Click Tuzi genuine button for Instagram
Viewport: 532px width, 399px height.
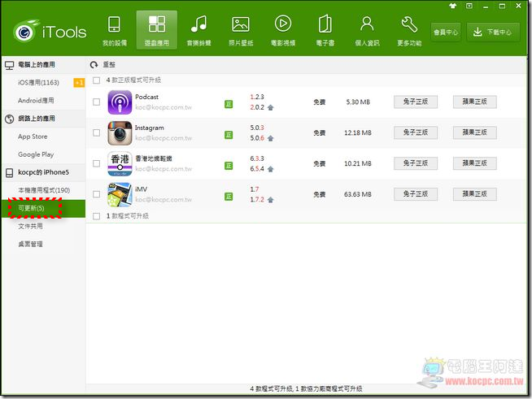coord(416,132)
